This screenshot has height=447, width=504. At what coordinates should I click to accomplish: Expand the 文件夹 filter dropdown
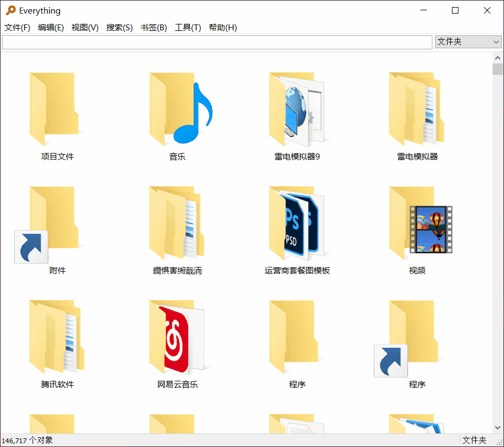pos(468,42)
